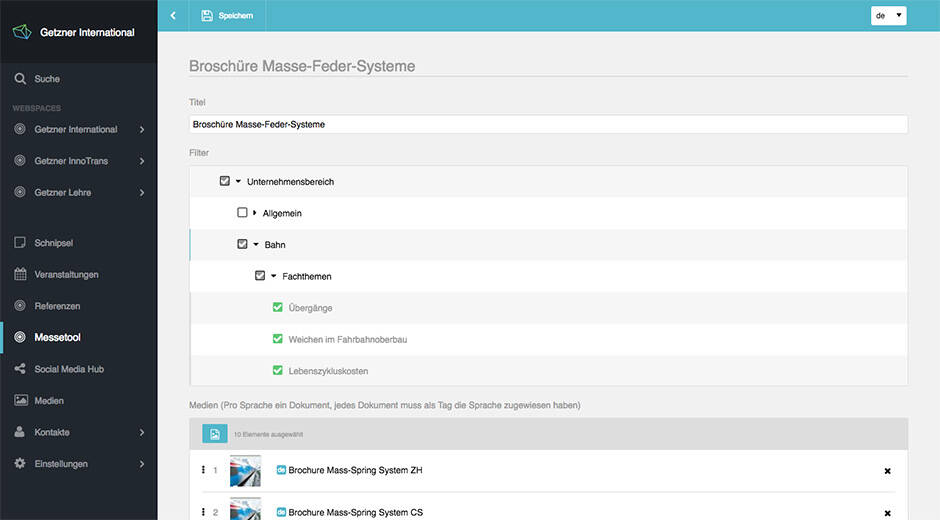
Task: Uncheck the Übergänge checkbox
Action: [277, 308]
